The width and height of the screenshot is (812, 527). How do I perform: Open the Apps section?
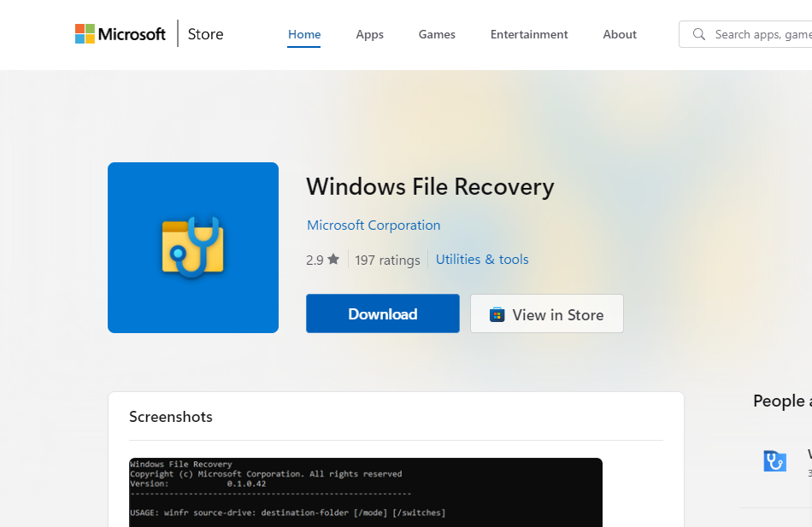pyautogui.click(x=369, y=34)
